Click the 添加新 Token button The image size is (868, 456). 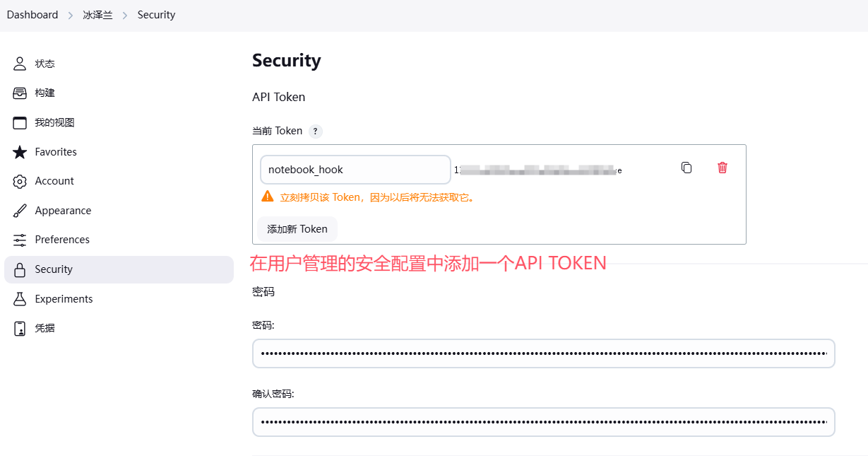click(297, 229)
